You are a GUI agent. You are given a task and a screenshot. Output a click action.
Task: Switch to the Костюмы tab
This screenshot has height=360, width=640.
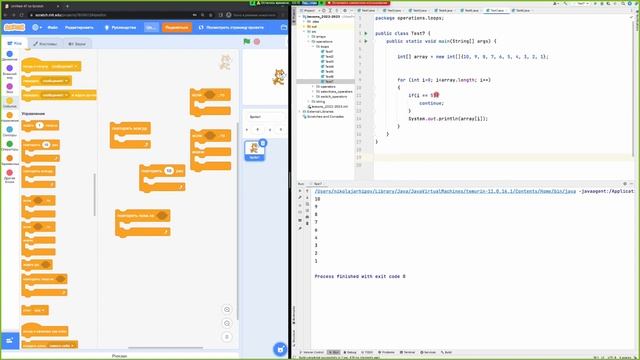pyautogui.click(x=45, y=44)
